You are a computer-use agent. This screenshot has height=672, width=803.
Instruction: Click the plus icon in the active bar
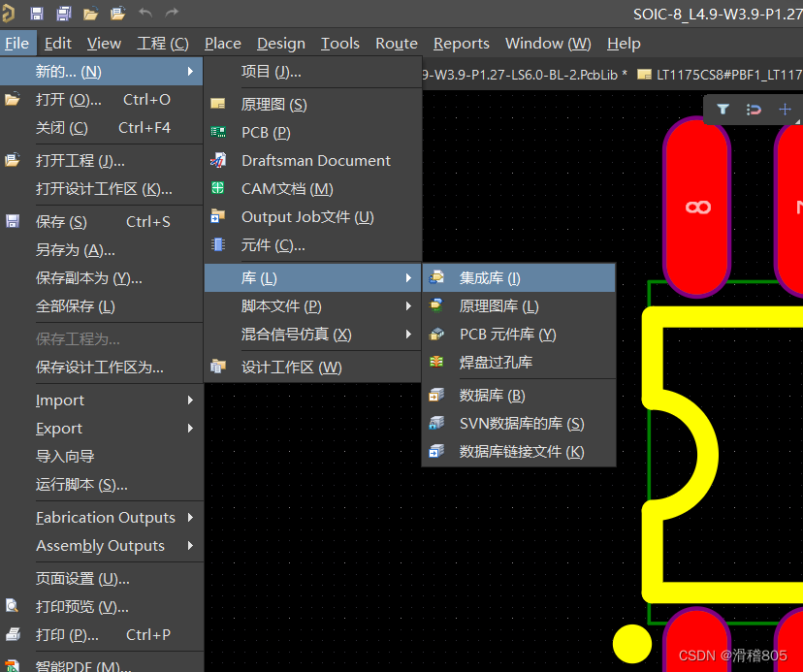785,110
